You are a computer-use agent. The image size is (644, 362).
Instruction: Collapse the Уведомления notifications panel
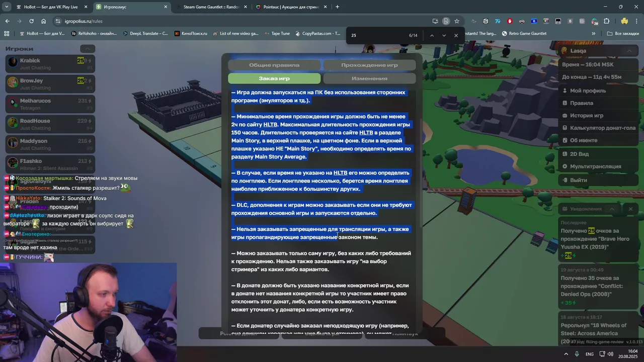pyautogui.click(x=612, y=209)
